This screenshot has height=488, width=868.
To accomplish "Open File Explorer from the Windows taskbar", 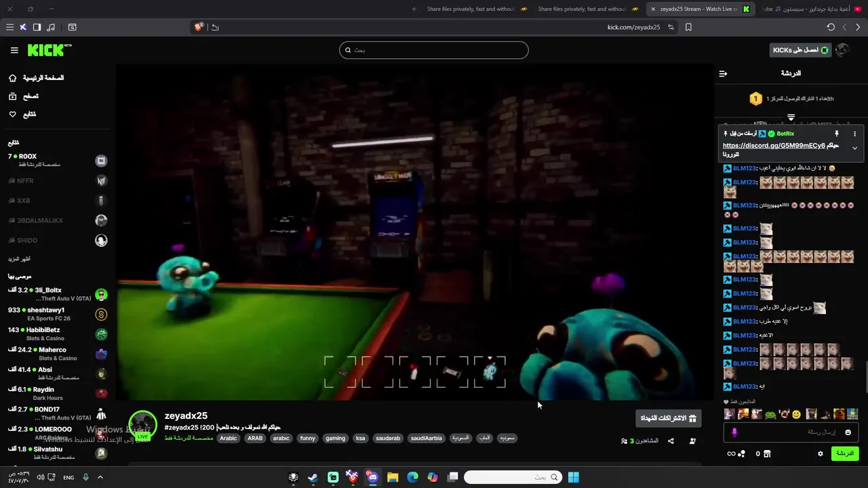I will point(393,477).
